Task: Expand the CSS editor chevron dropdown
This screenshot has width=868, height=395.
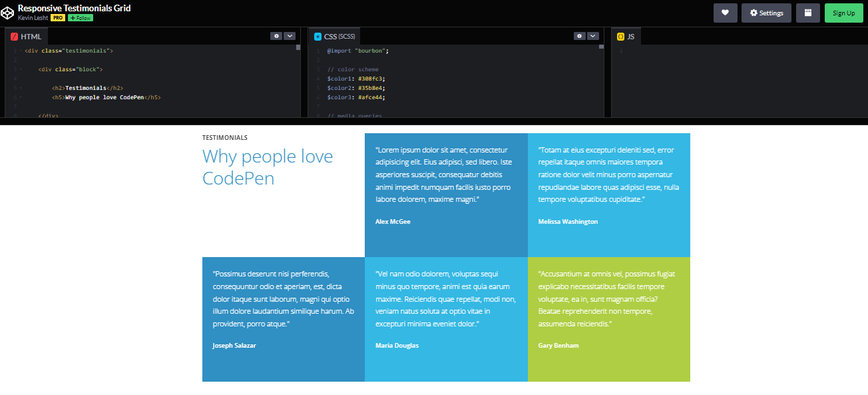Action: pyautogui.click(x=593, y=36)
